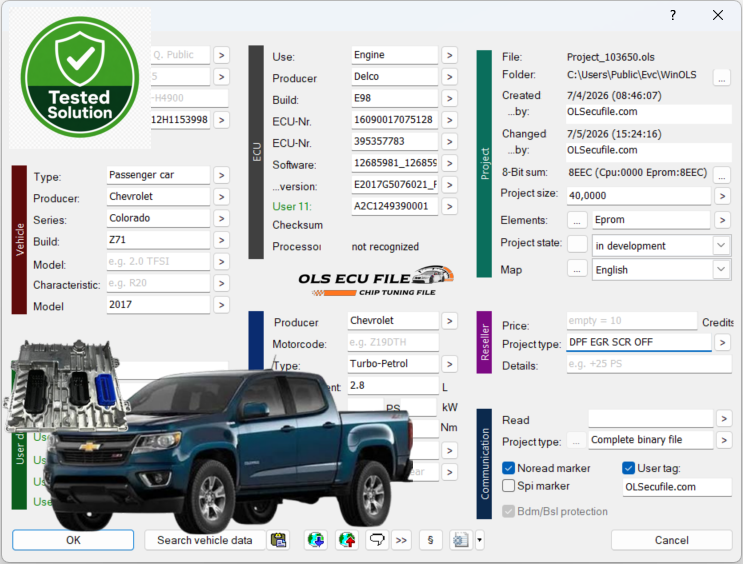743x564 pixels.
Task: Click arrow next to vehicle Type Passenger car
Action: pyautogui.click(x=221, y=175)
